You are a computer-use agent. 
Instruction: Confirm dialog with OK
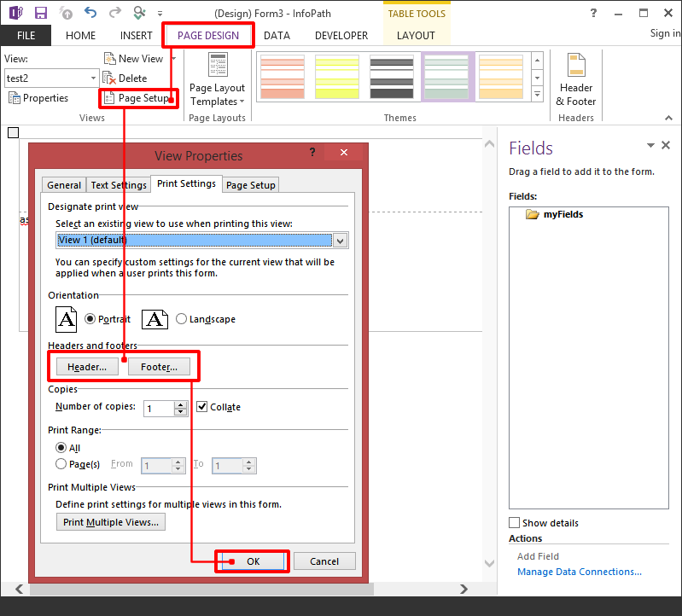click(x=253, y=561)
